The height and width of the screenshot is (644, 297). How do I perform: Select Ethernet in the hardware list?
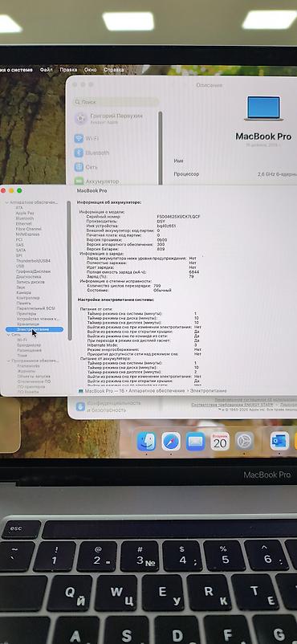tap(23, 224)
